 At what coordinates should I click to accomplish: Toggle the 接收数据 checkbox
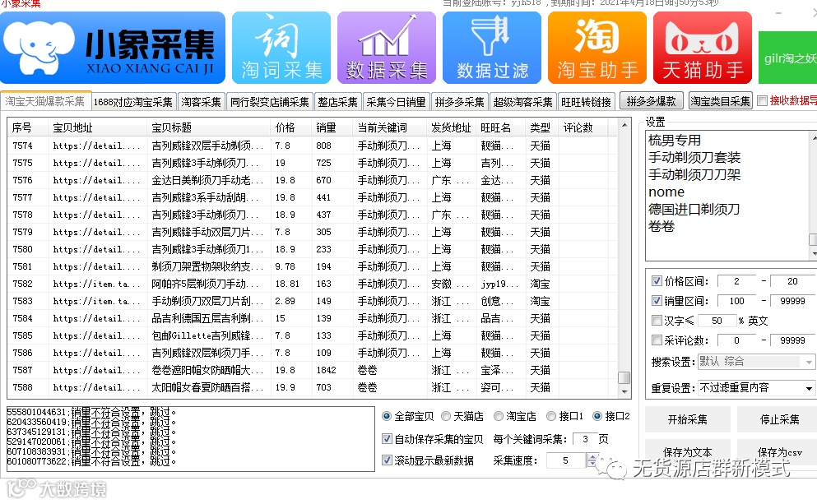pyautogui.click(x=763, y=100)
